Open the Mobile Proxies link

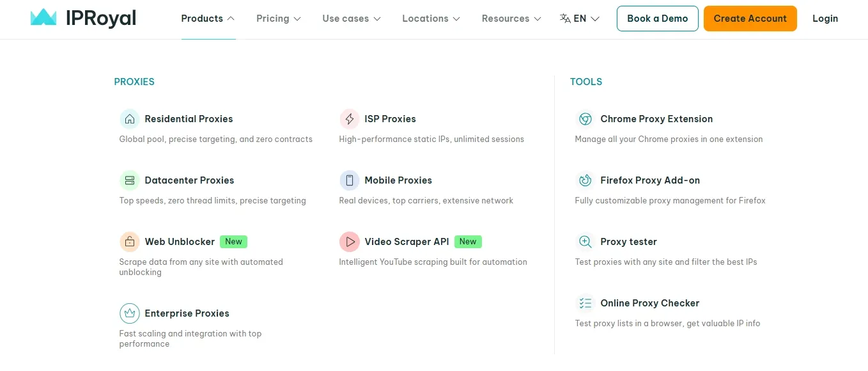[x=398, y=180]
